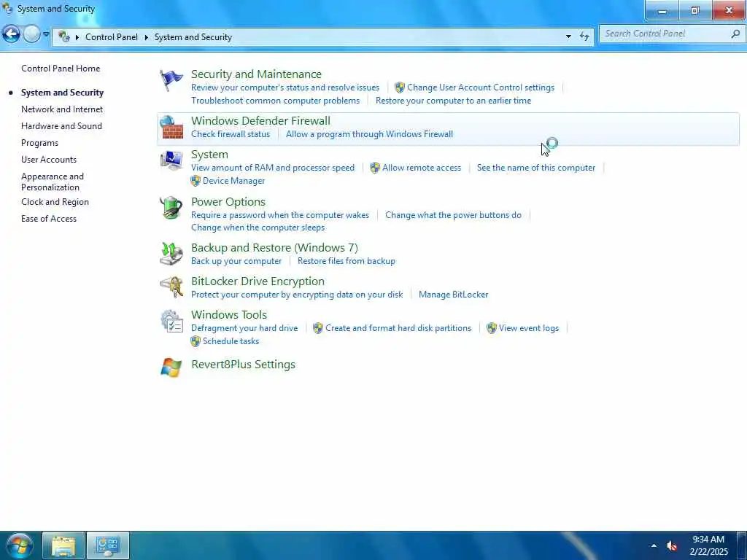The image size is (747, 560).
Task: Click the Power Options battery icon
Action: pos(171,208)
